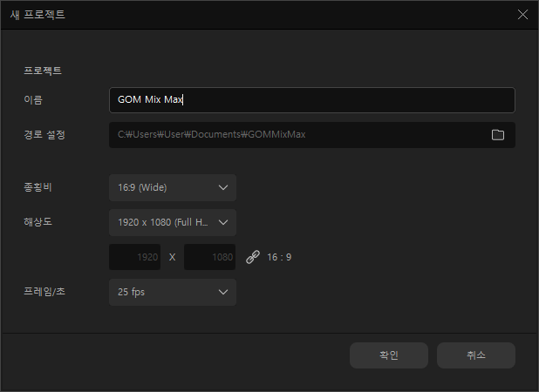539x392 pixels.
Task: Click the 경로 설정 label
Action: point(44,135)
